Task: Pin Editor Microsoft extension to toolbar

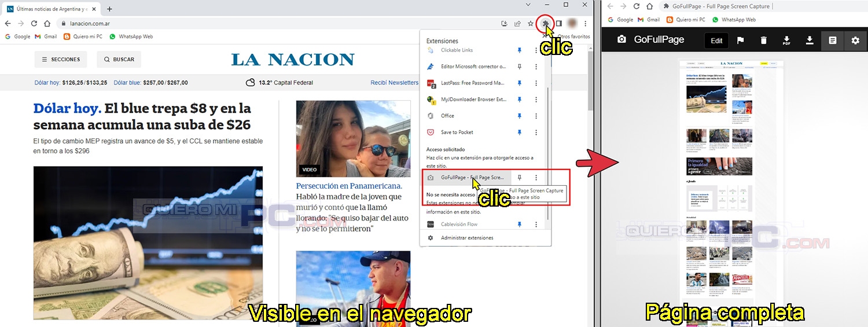Action: tap(519, 67)
